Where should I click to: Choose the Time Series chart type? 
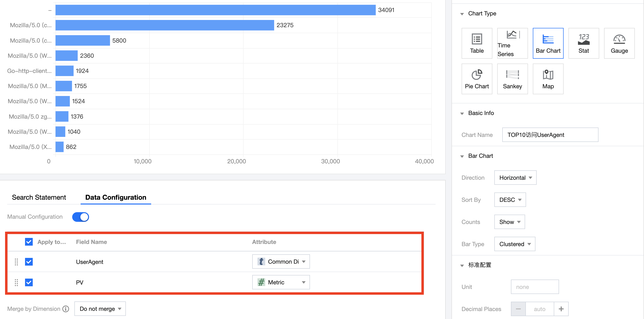(x=512, y=43)
